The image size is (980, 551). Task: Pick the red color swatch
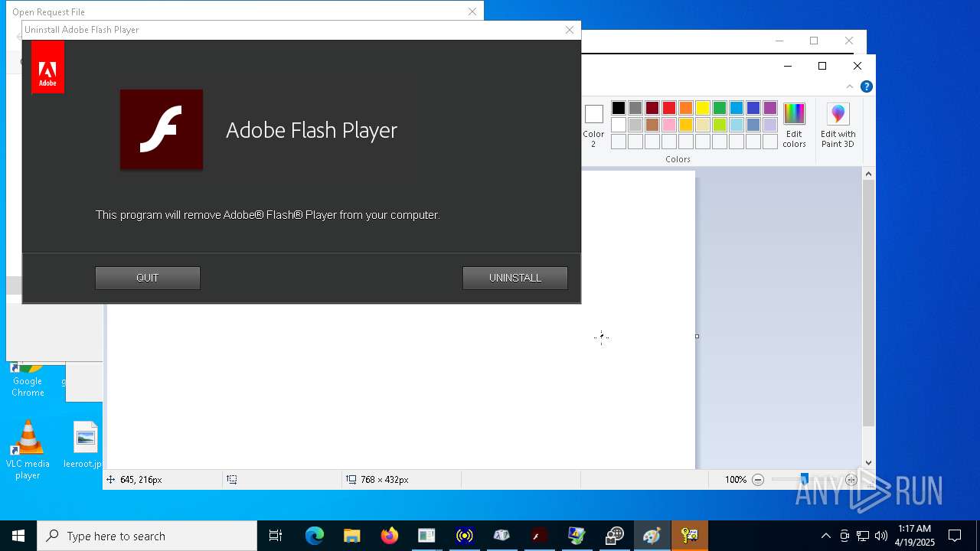[669, 108]
